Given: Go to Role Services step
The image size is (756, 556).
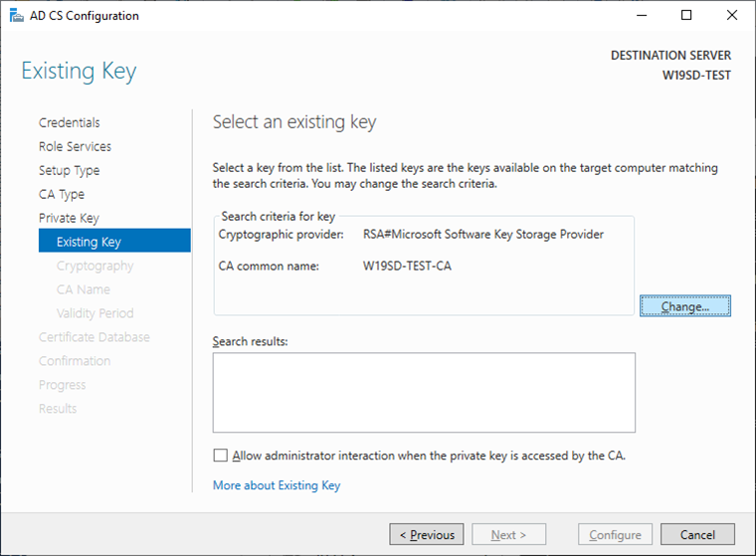Looking at the screenshot, I should pyautogui.click(x=75, y=146).
